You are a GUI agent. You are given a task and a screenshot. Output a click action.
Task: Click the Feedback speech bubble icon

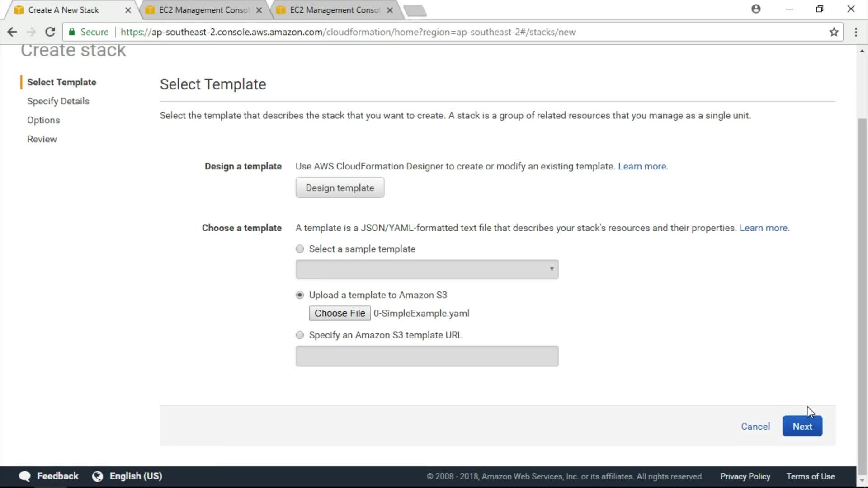click(25, 476)
